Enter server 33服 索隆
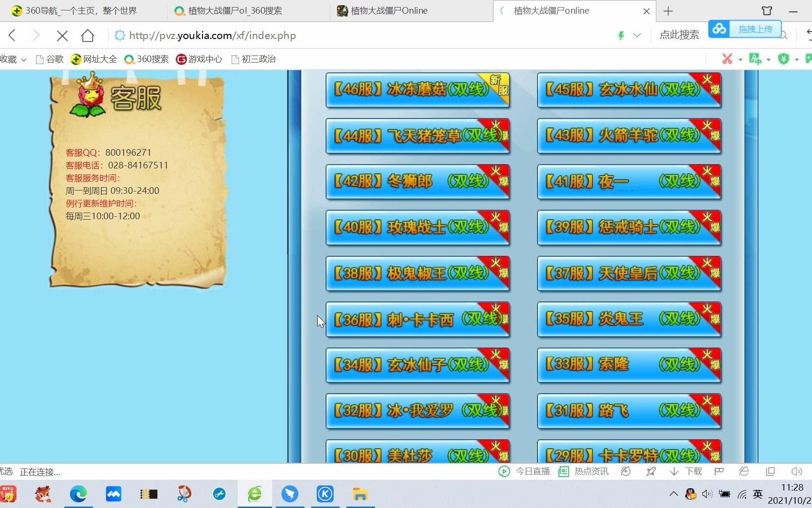The image size is (812, 508). pyautogui.click(x=629, y=365)
